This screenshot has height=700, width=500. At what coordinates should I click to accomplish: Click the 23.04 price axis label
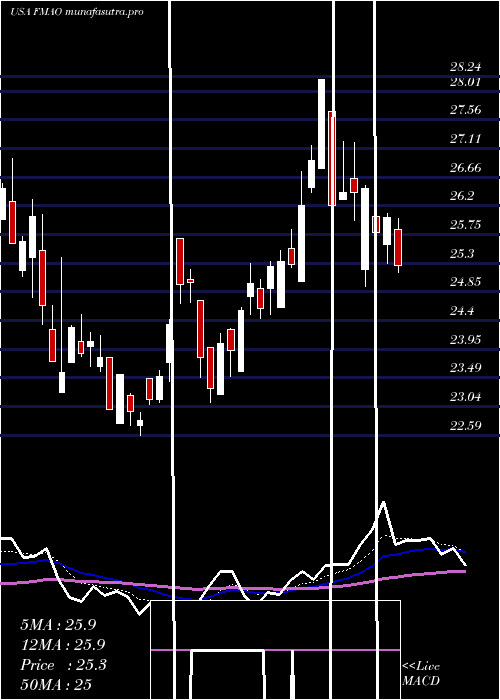(x=466, y=396)
